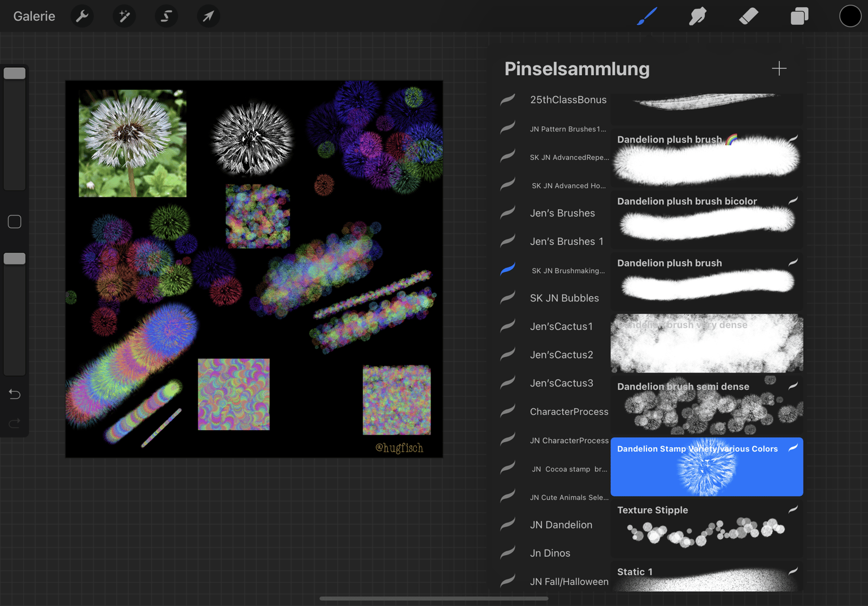The width and height of the screenshot is (868, 606).
Task: Select the Static 1 brush
Action: click(x=706, y=577)
